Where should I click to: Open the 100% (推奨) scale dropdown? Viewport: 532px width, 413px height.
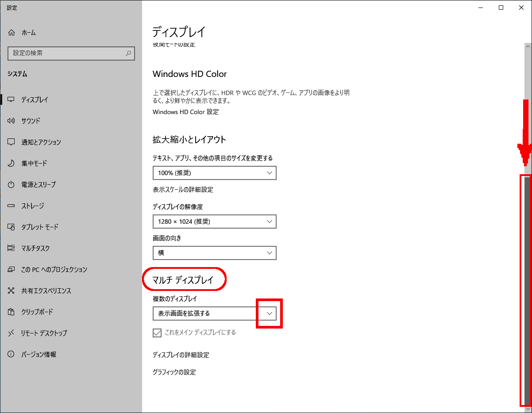(x=214, y=173)
